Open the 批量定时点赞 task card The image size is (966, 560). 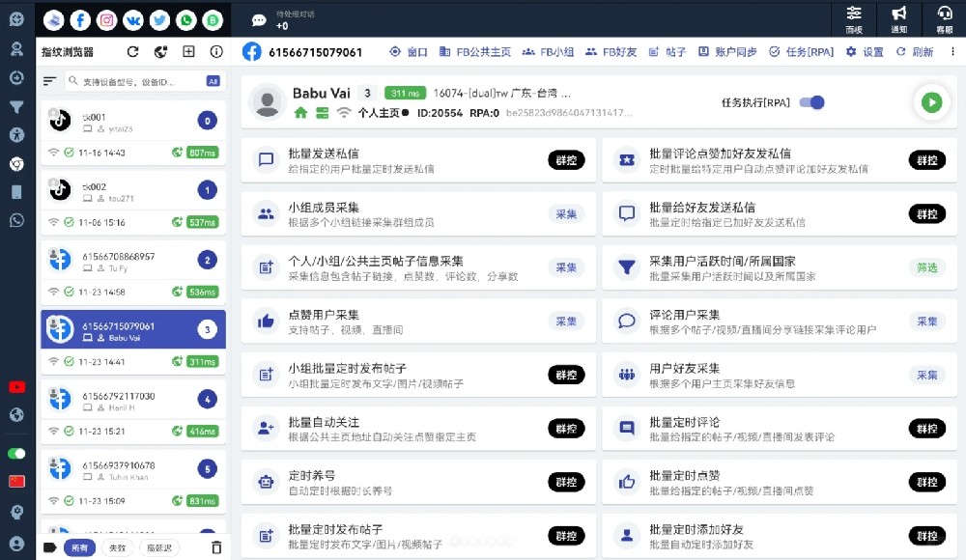[780, 482]
